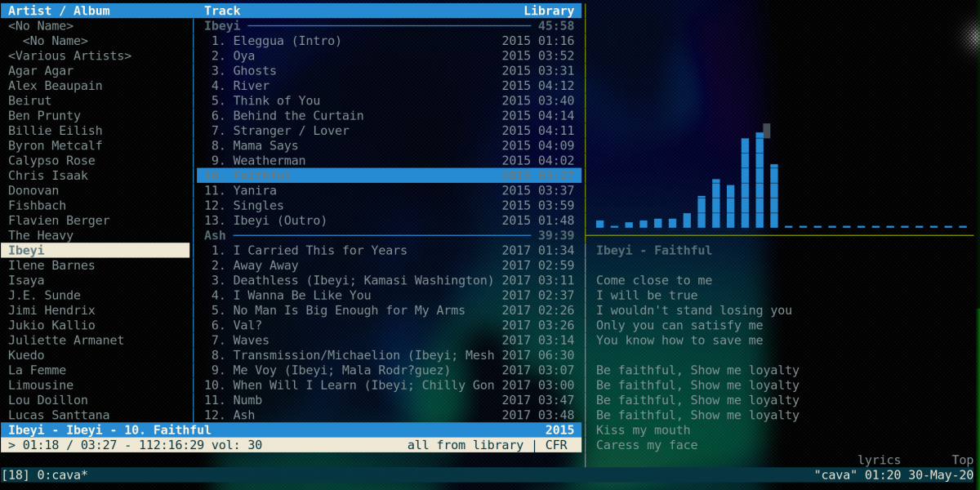Select track 4 "River"

pyautogui.click(x=251, y=86)
